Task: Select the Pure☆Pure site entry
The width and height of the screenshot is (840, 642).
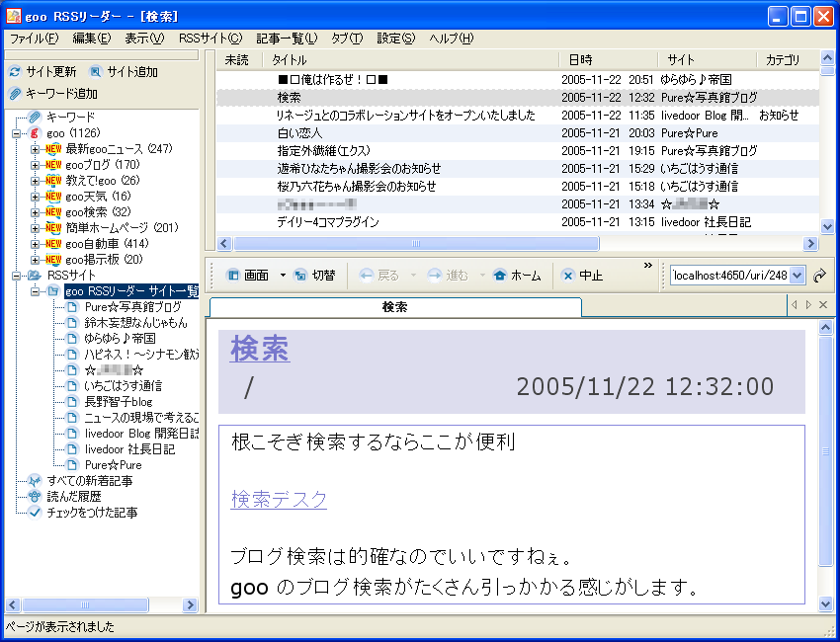Action: (113, 465)
